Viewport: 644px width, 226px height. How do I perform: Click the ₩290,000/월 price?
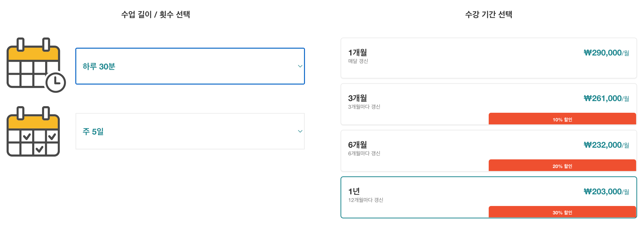point(607,53)
